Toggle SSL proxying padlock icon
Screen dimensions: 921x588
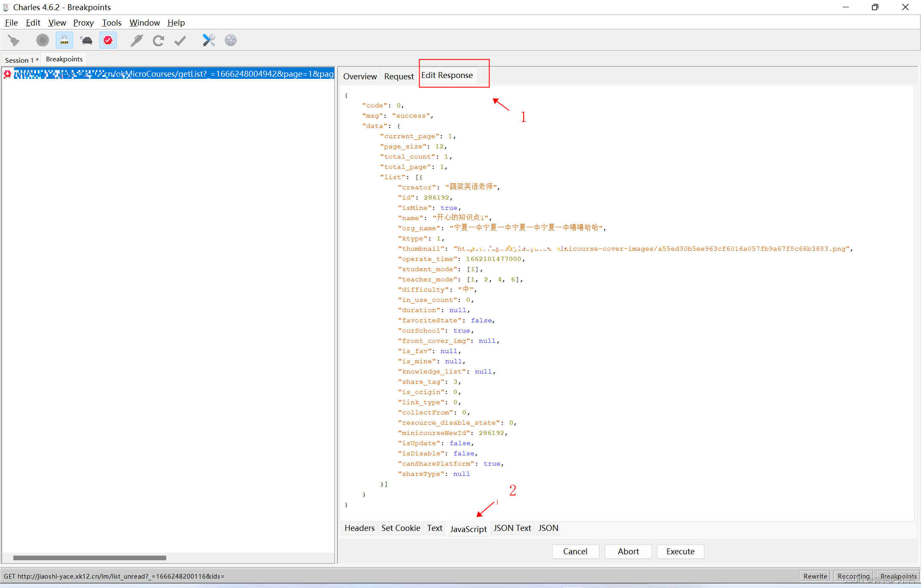click(64, 41)
